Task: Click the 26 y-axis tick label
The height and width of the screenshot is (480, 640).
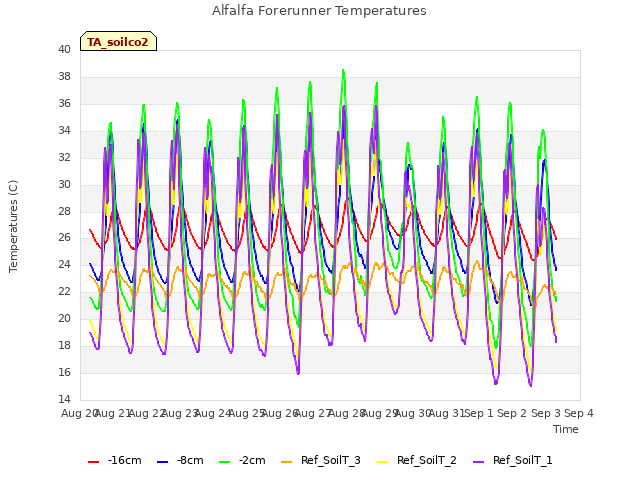Action: click(x=64, y=238)
